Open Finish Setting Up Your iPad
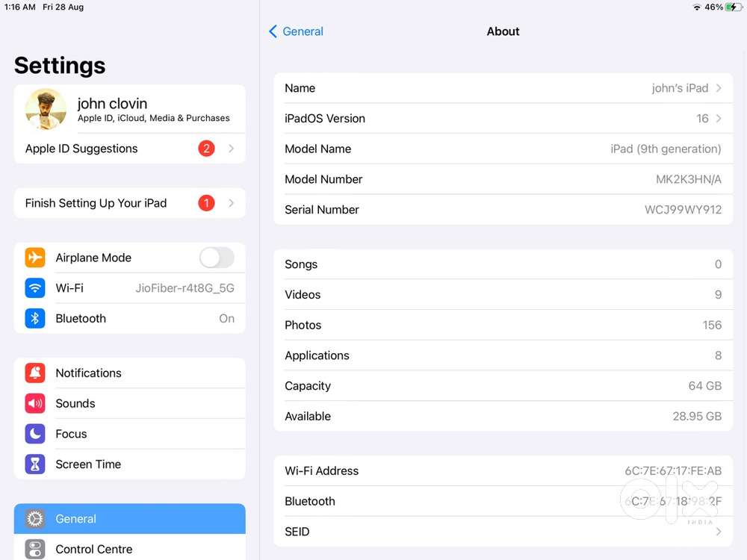 pos(129,203)
